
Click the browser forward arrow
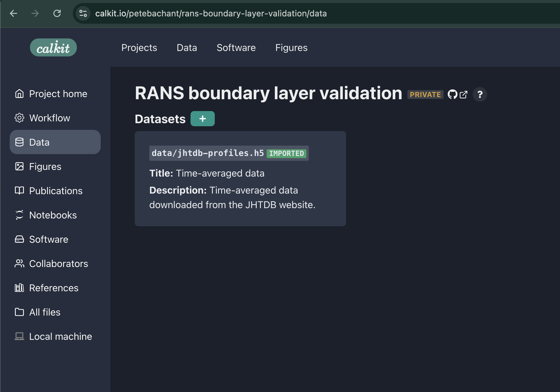[35, 13]
